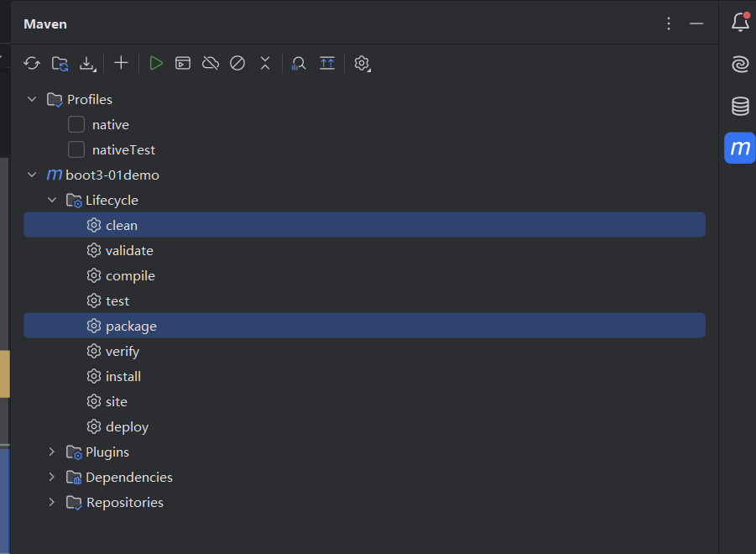
Task: Collapse the boot3-01demo project node
Action: (32, 175)
